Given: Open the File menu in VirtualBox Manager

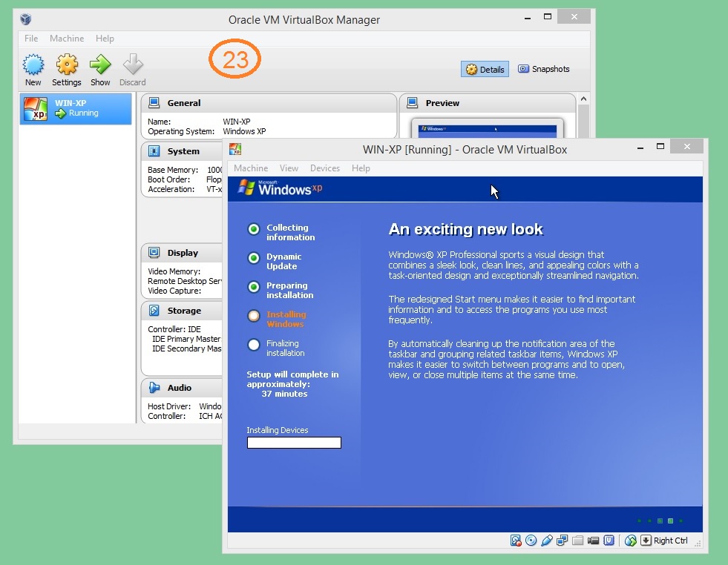Looking at the screenshot, I should [31, 39].
